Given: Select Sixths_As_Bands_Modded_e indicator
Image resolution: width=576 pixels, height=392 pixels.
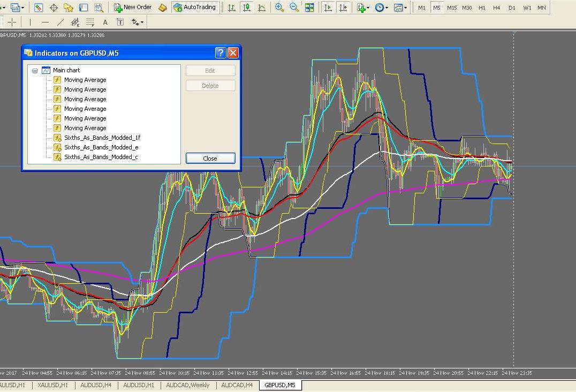Looking at the screenshot, I should [x=101, y=147].
